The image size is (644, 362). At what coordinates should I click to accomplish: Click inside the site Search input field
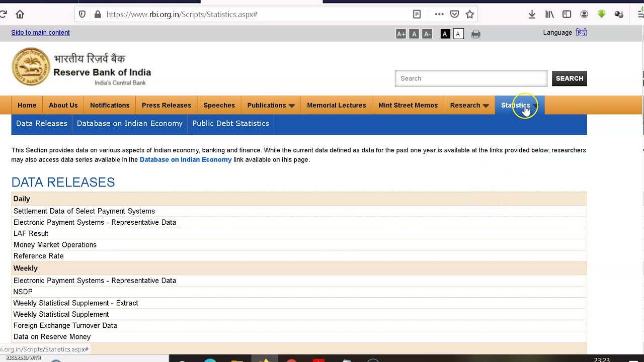471,78
